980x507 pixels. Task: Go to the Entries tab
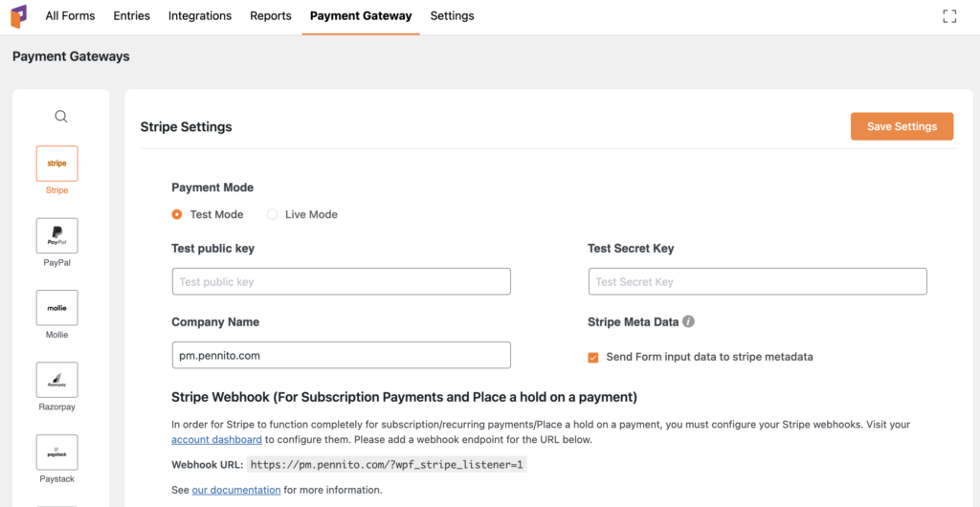click(x=131, y=16)
